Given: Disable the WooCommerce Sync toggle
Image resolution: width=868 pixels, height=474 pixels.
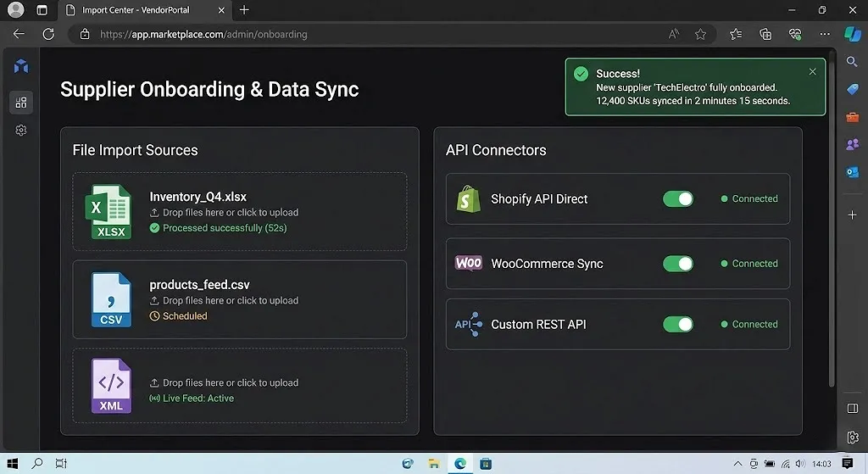Looking at the screenshot, I should (677, 264).
